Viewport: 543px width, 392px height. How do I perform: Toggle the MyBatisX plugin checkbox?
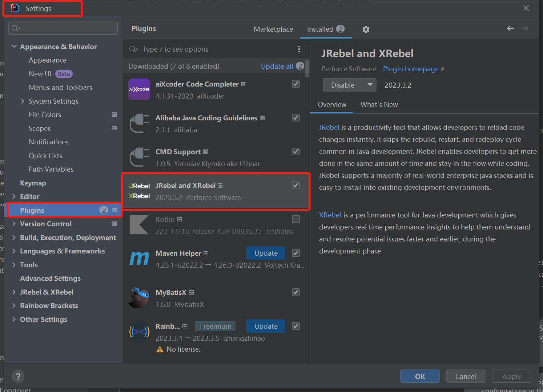tap(296, 292)
